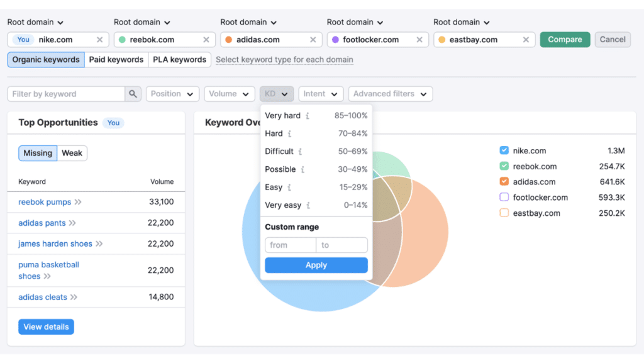Image resolution: width=644 pixels, height=363 pixels.
Task: Click the green Compare button
Action: point(565,40)
